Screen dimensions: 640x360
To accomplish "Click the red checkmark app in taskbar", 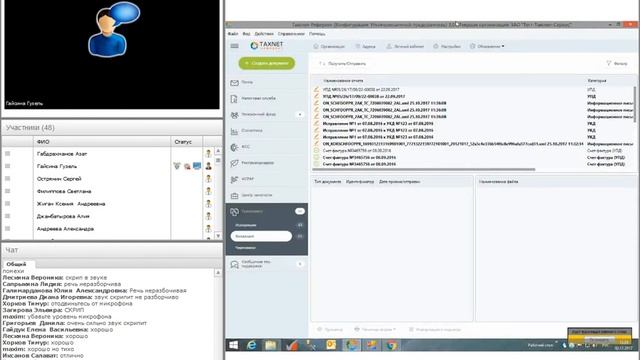I will click(x=291, y=345).
